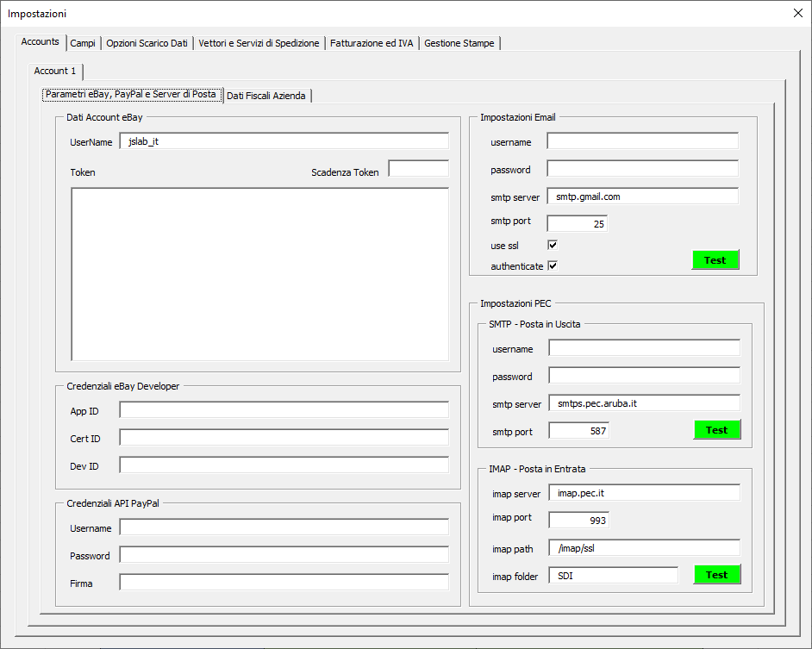Screen dimensions: 812x649
Task: Click the imap.pec.it server field
Action: pyautogui.click(x=644, y=493)
